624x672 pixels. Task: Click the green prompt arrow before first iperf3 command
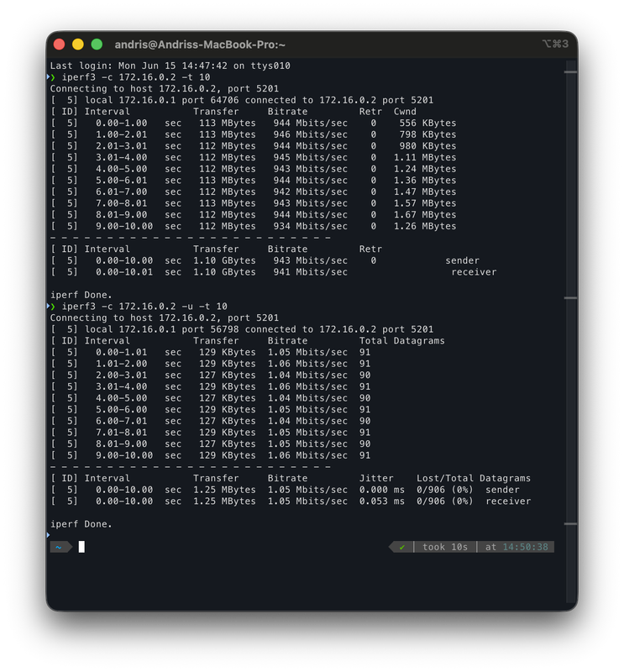coord(51,77)
